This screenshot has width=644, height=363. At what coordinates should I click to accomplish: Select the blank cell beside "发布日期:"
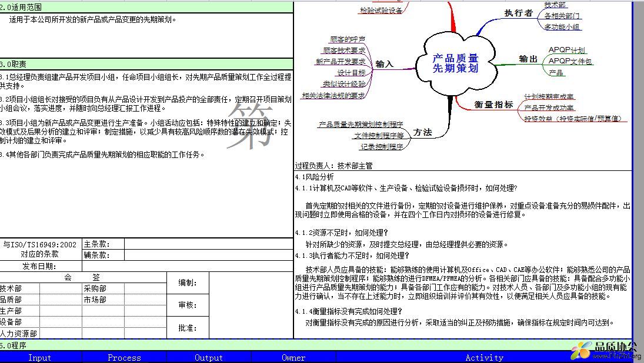coord(187,266)
